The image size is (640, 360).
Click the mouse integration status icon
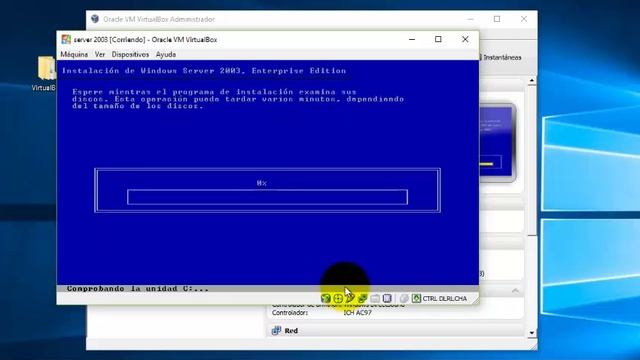coord(404,298)
